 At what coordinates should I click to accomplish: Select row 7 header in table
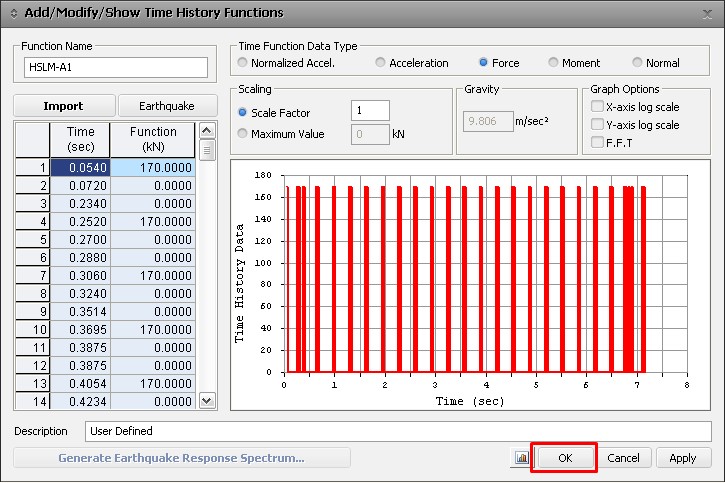coord(33,275)
